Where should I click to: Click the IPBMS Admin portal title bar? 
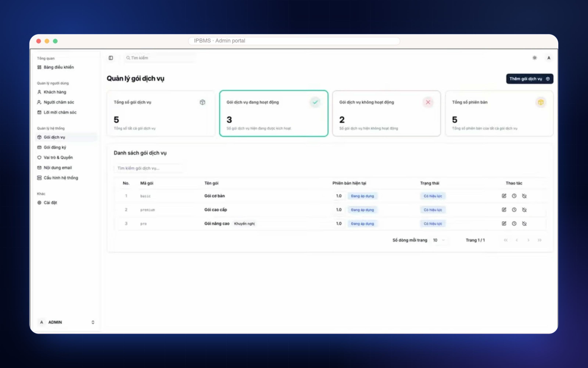pos(294,41)
